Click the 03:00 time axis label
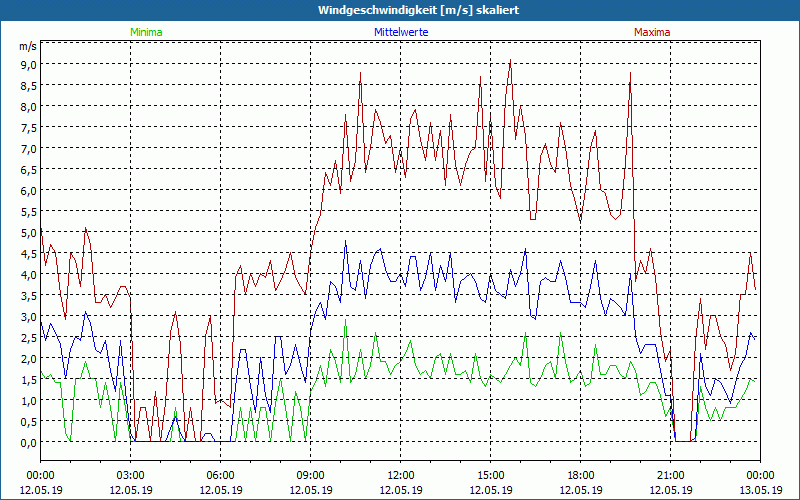 click(x=131, y=476)
